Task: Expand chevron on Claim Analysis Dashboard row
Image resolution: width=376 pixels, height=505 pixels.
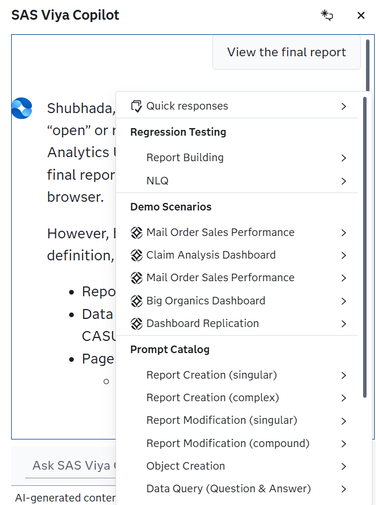Action: click(344, 255)
